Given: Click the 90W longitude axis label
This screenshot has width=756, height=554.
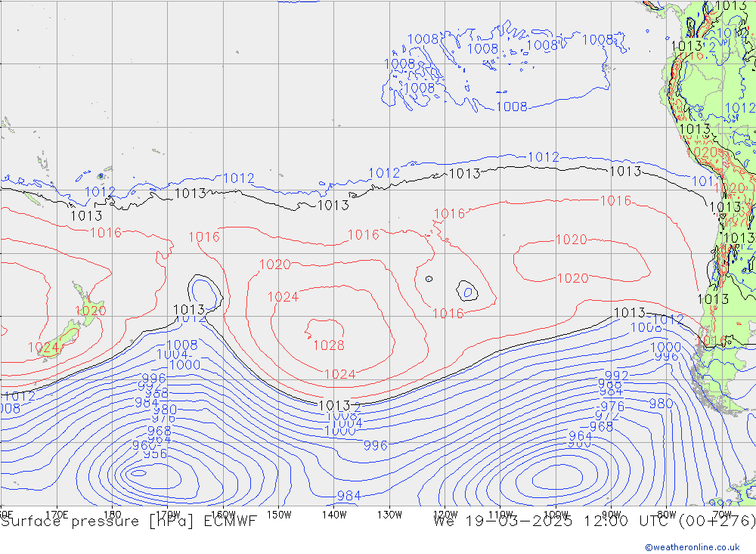Looking at the screenshot, I should (612, 515).
